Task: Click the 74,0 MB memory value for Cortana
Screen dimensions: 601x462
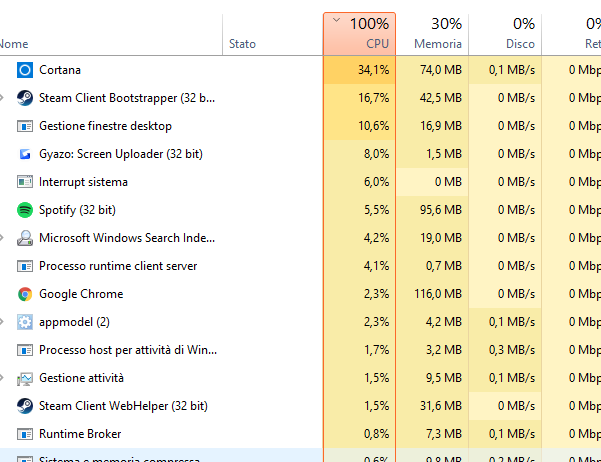Action: click(x=441, y=70)
